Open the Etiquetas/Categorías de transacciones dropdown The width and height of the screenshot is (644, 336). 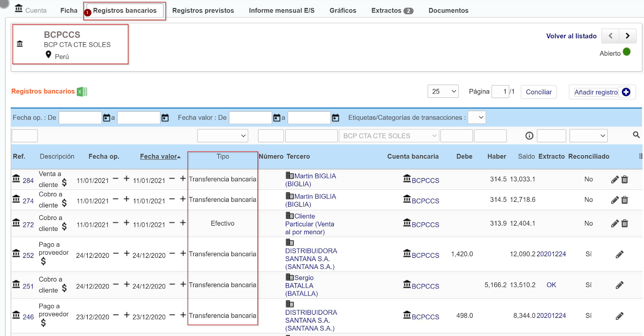click(477, 118)
